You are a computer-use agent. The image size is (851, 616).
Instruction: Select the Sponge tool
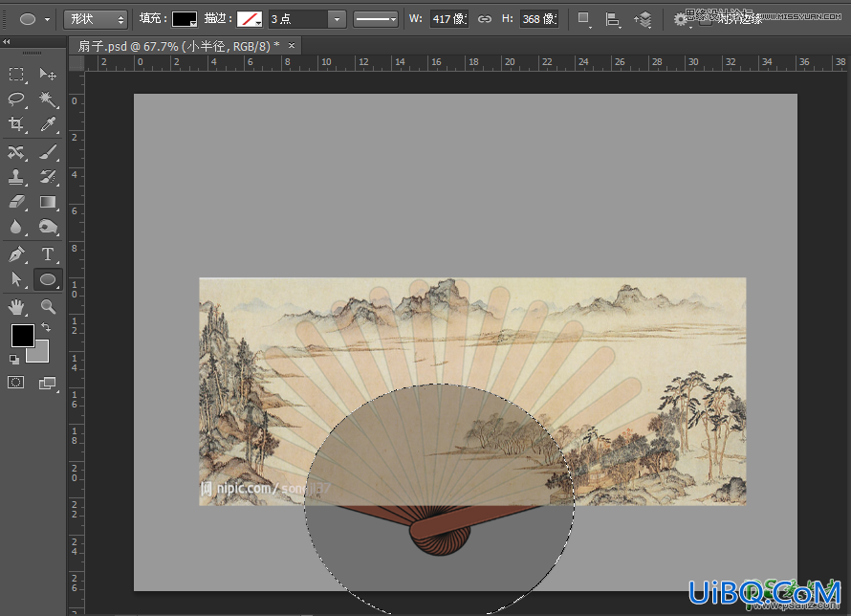coord(48,227)
